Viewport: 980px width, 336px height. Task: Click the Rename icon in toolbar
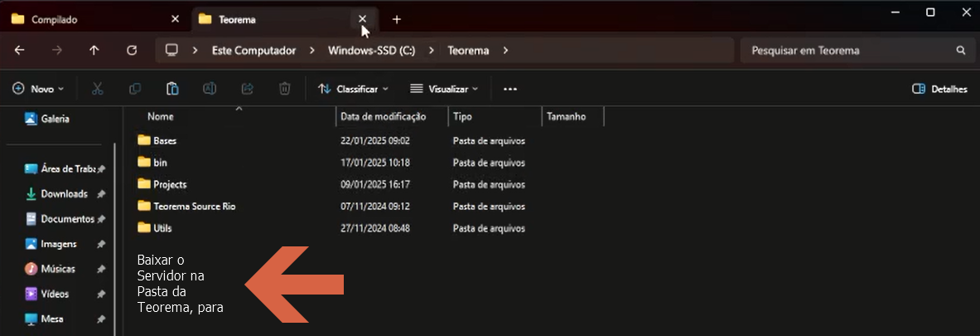210,89
